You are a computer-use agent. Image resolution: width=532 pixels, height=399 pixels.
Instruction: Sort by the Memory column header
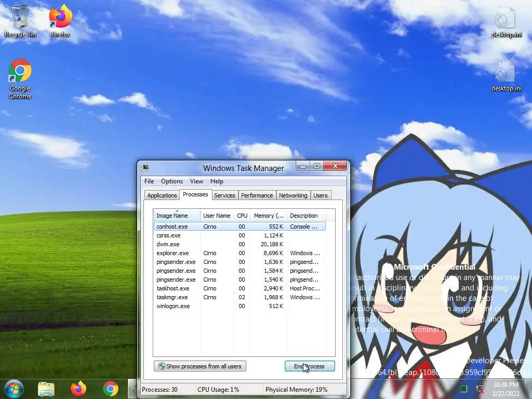pyautogui.click(x=269, y=216)
